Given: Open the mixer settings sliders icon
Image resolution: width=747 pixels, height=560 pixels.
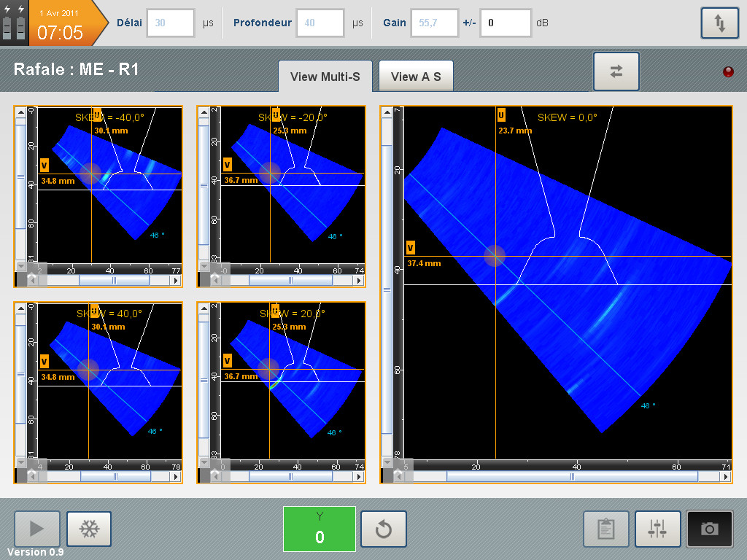Looking at the screenshot, I should click(x=657, y=529).
